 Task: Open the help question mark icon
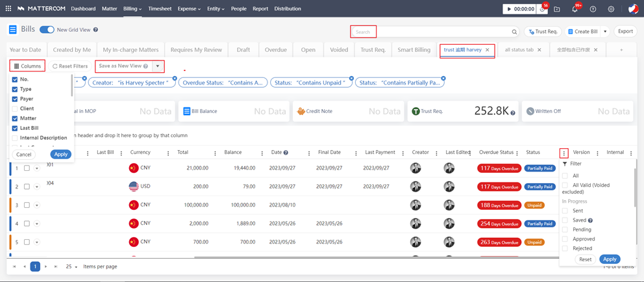pyautogui.click(x=593, y=9)
